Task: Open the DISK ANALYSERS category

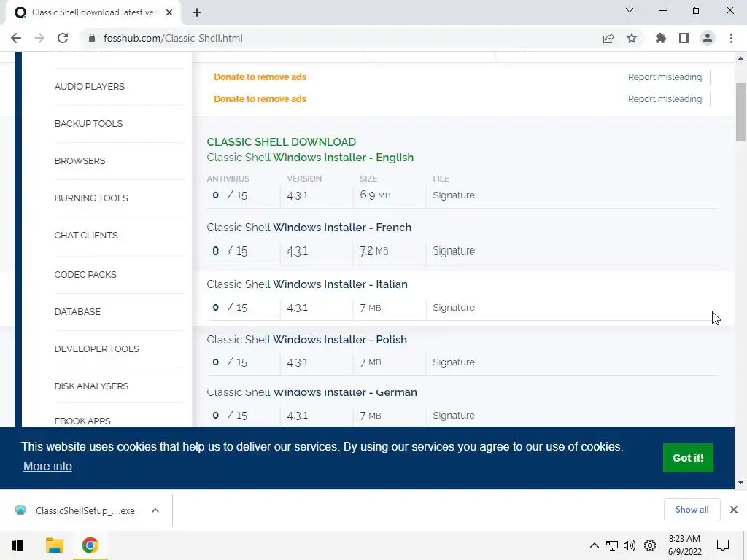Action: pos(91,386)
